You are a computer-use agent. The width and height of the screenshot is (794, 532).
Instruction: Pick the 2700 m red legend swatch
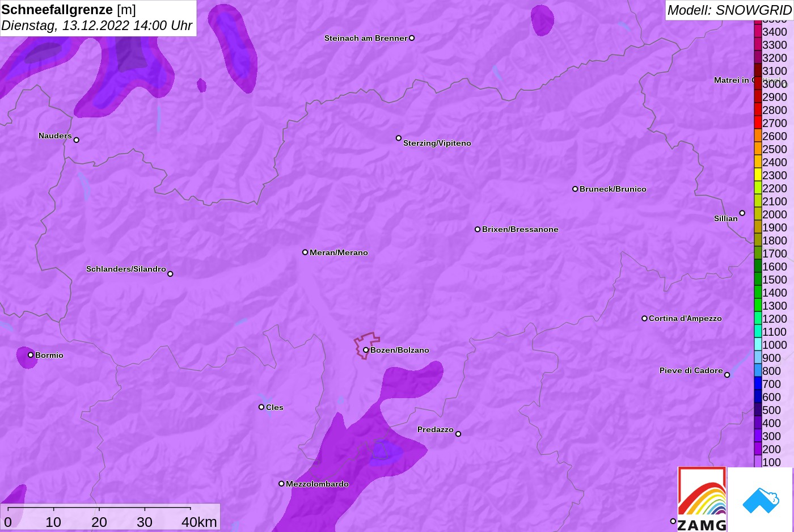[758, 123]
